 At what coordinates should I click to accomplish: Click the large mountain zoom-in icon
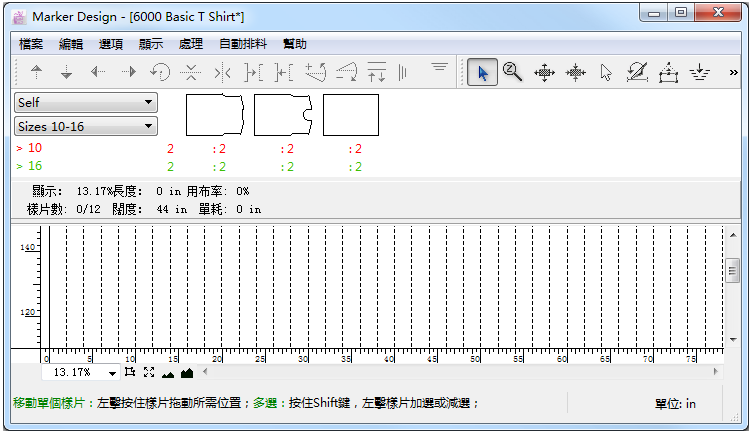(x=186, y=372)
